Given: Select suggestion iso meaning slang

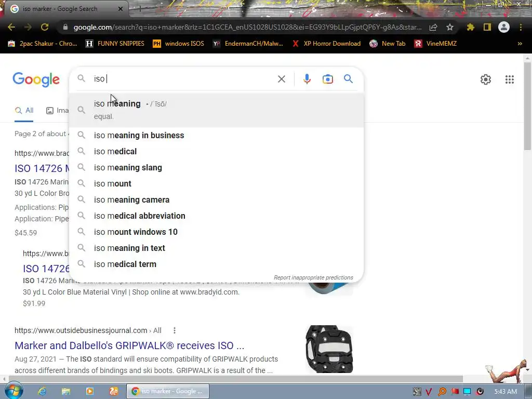Looking at the screenshot, I should tap(216, 168).
